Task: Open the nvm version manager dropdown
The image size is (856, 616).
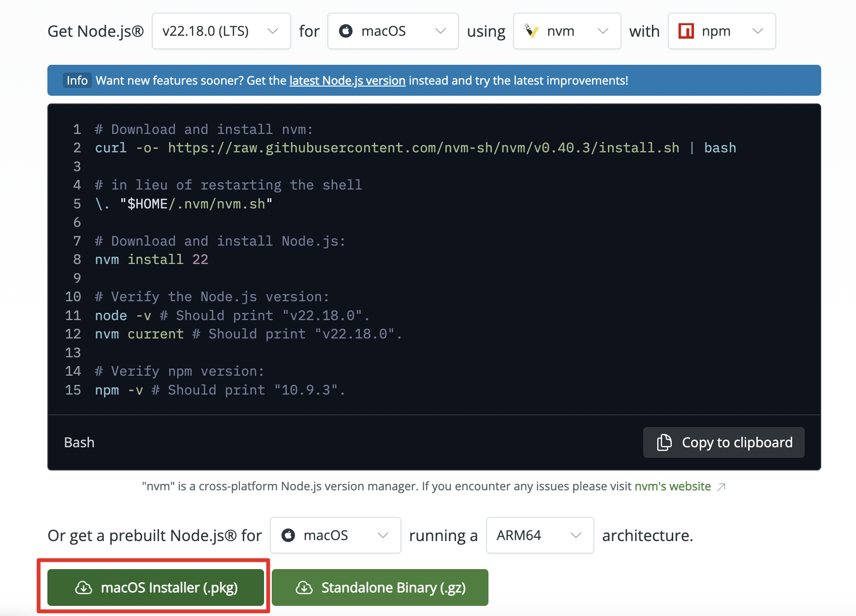Action: tap(567, 31)
